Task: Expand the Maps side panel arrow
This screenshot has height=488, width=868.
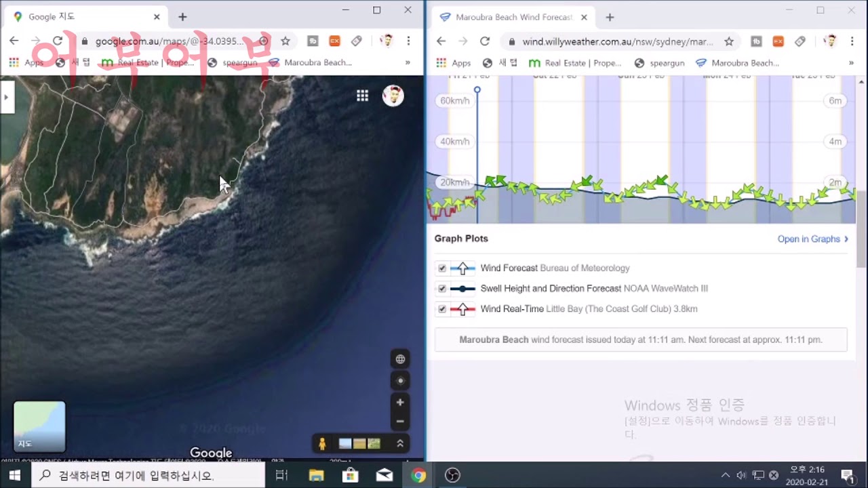Action: click(6, 97)
